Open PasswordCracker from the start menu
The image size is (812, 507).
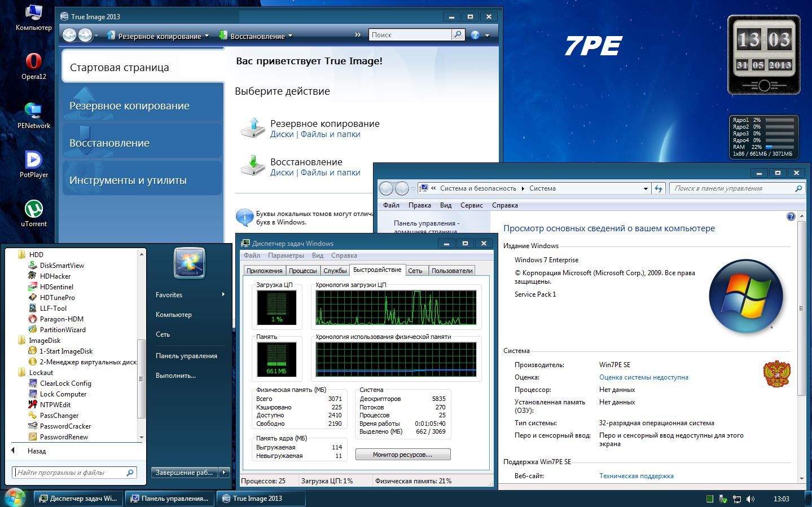tap(65, 426)
